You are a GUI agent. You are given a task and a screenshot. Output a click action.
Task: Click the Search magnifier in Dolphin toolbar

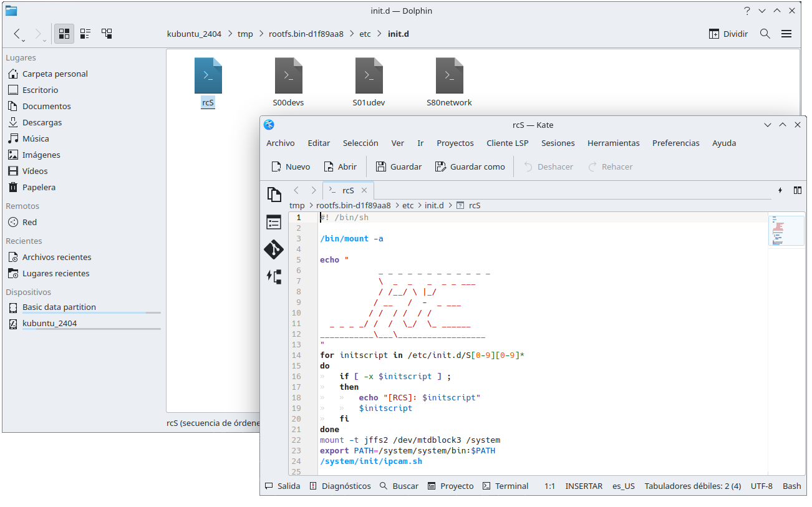pos(765,34)
